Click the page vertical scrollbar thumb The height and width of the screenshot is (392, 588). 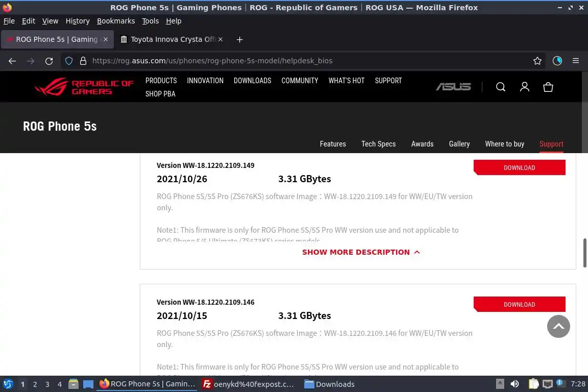(584, 253)
